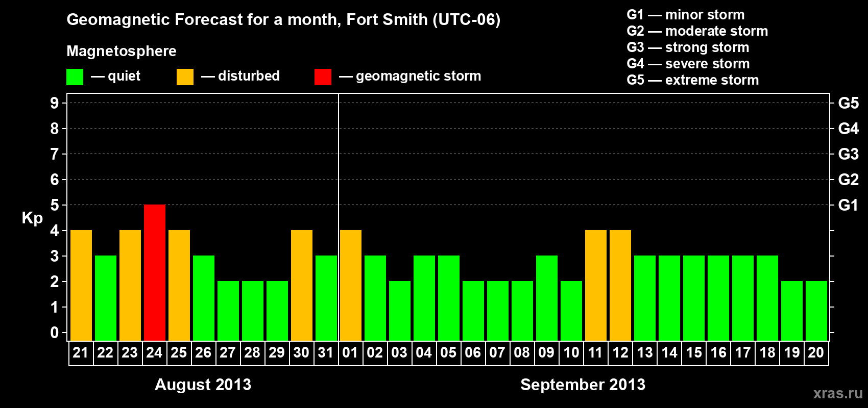
Task: Select the green bar for August 22
Action: [x=106, y=298]
